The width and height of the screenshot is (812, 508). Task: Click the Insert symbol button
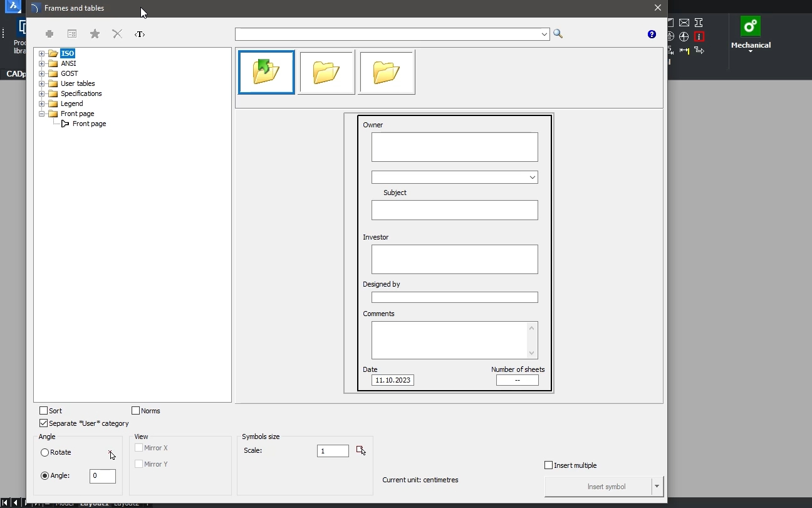click(601, 486)
